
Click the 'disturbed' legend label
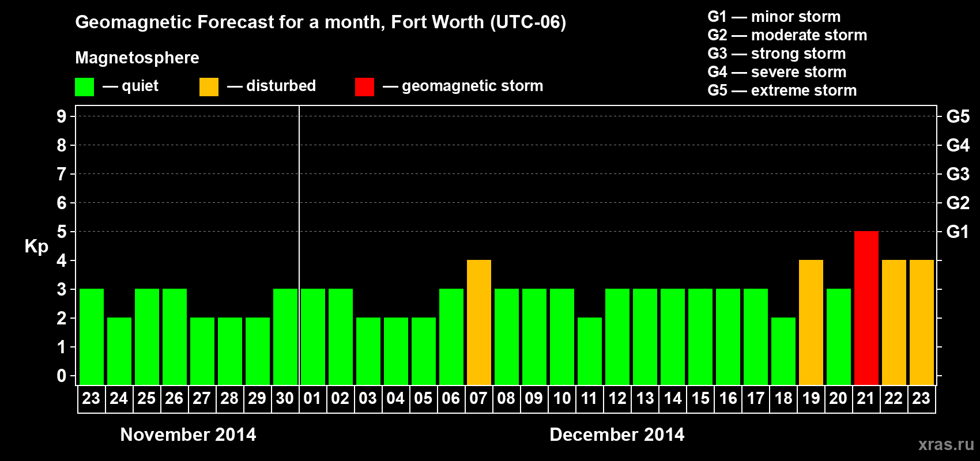click(x=281, y=86)
